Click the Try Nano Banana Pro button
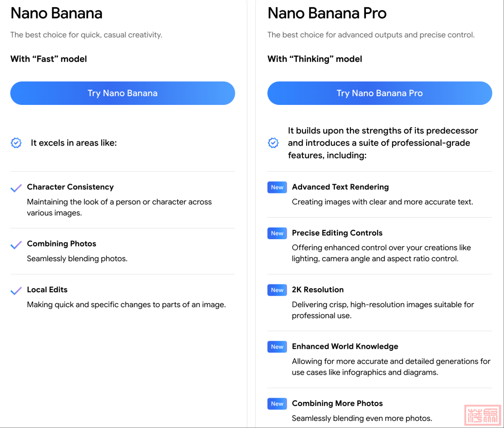The height and width of the screenshot is (428, 504). (x=379, y=93)
